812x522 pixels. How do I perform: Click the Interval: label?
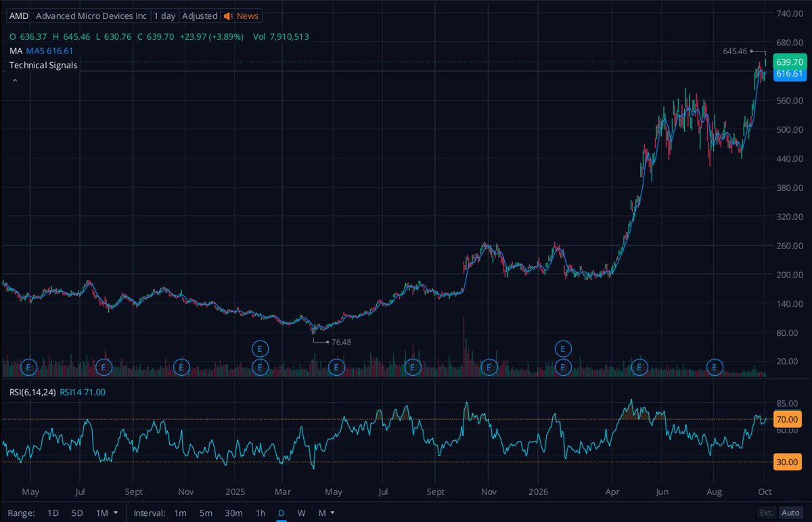pos(148,513)
